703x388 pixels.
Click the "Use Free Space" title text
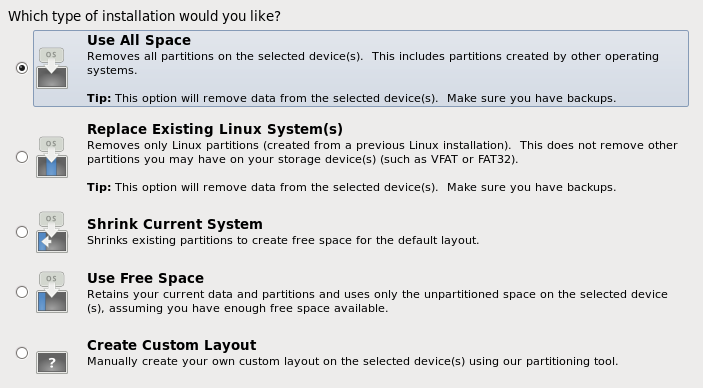tap(145, 278)
